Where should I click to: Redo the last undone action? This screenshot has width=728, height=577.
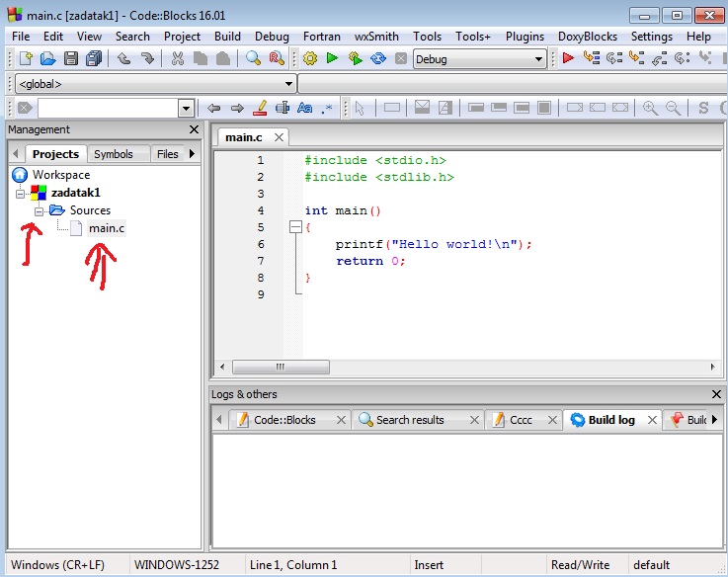(147, 58)
